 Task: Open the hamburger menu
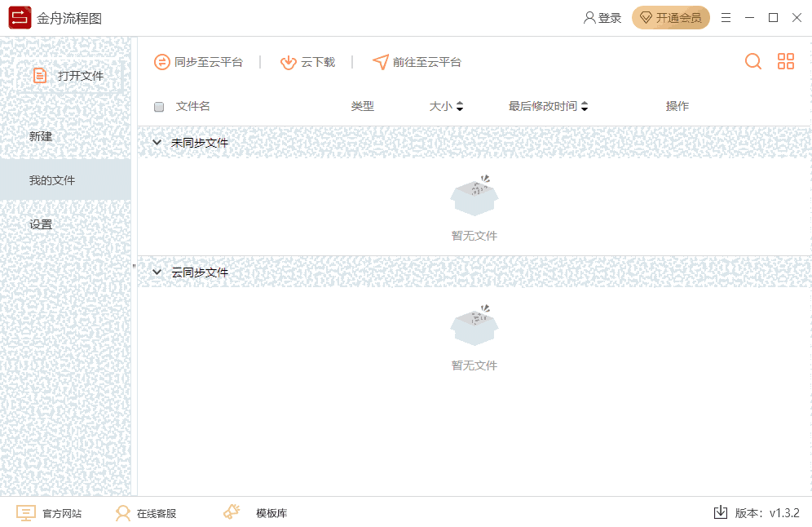(726, 17)
